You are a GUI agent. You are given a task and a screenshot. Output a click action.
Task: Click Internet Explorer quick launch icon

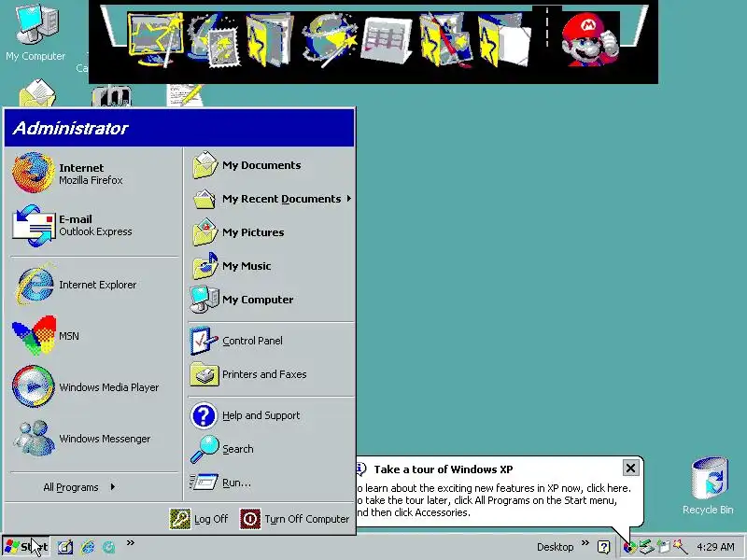coord(88,547)
